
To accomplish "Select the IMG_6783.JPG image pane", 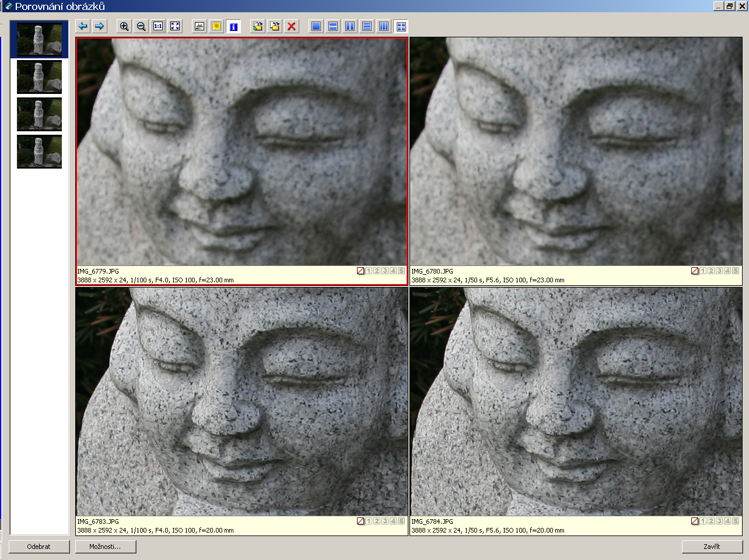I will 242,401.
